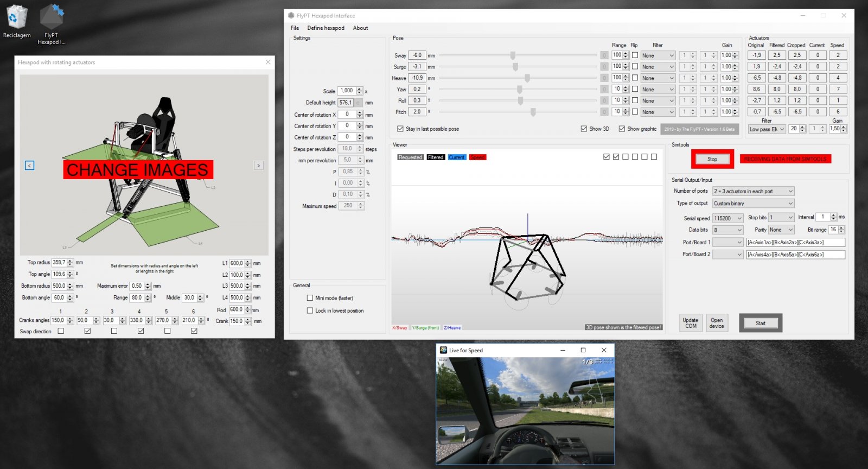Open the Recycle Bin desktop icon
Image resolution: width=868 pixels, height=469 pixels.
click(17, 19)
